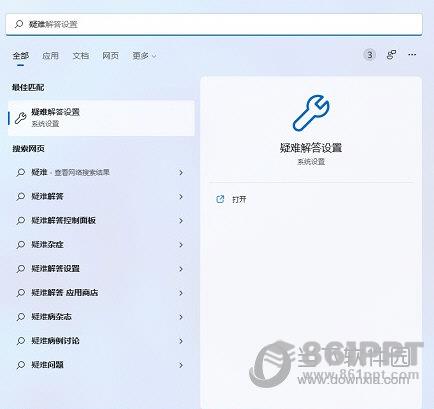Click search icon beside 疑难杂症 suggestion
This screenshot has width=434, height=409.
tap(21, 245)
